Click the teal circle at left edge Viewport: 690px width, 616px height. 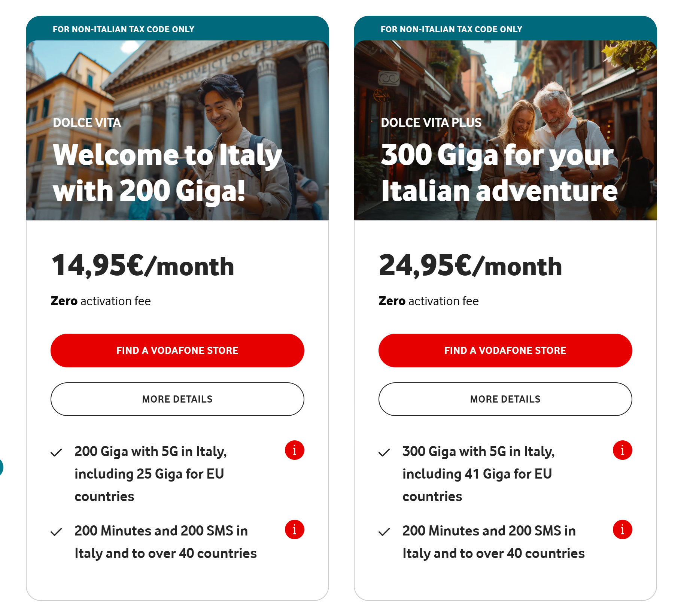pos(1,467)
